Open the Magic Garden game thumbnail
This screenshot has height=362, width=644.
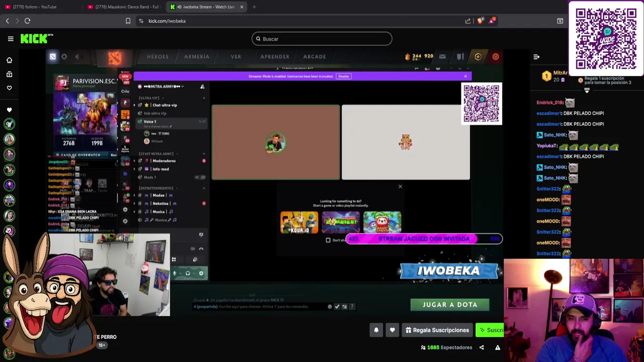point(382,222)
